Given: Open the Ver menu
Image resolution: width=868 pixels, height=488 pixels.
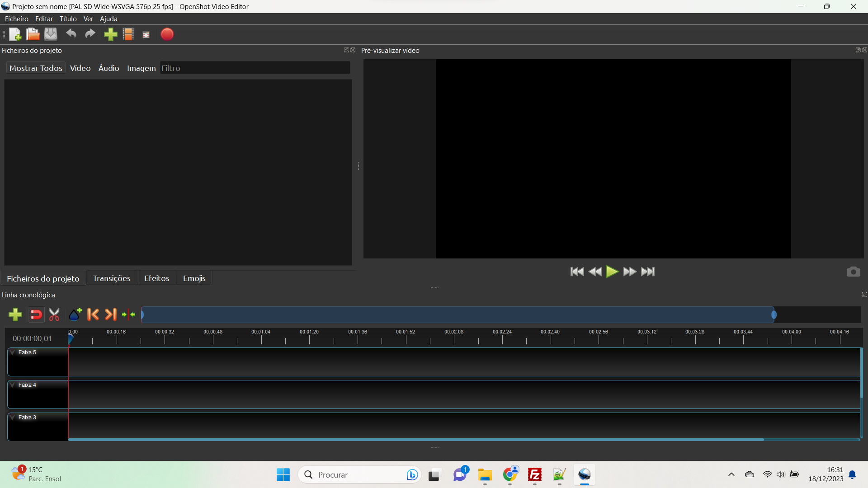Looking at the screenshot, I should tap(88, 19).
